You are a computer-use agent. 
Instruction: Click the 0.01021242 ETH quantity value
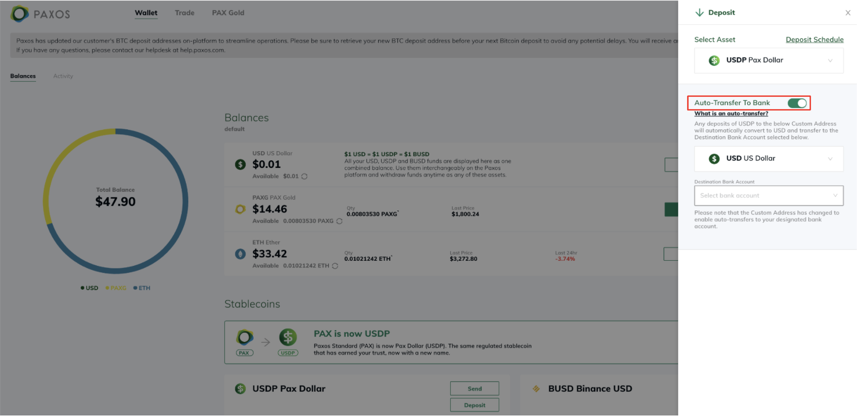point(368,259)
